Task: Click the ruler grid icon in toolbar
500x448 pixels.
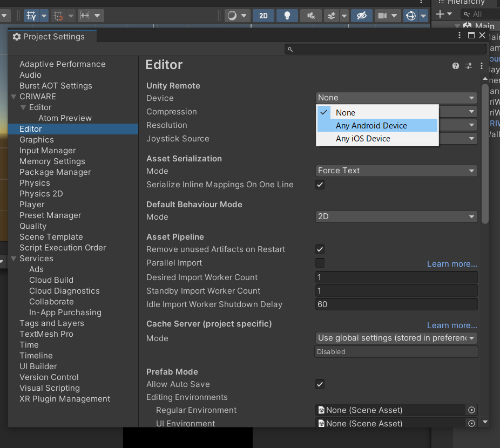Action: pyautogui.click(x=84, y=16)
